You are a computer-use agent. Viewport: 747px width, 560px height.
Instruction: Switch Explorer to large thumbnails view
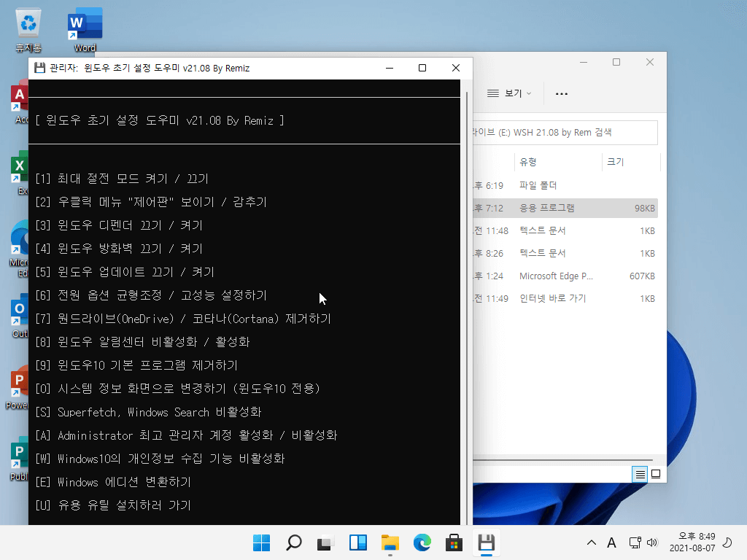pyautogui.click(x=656, y=474)
